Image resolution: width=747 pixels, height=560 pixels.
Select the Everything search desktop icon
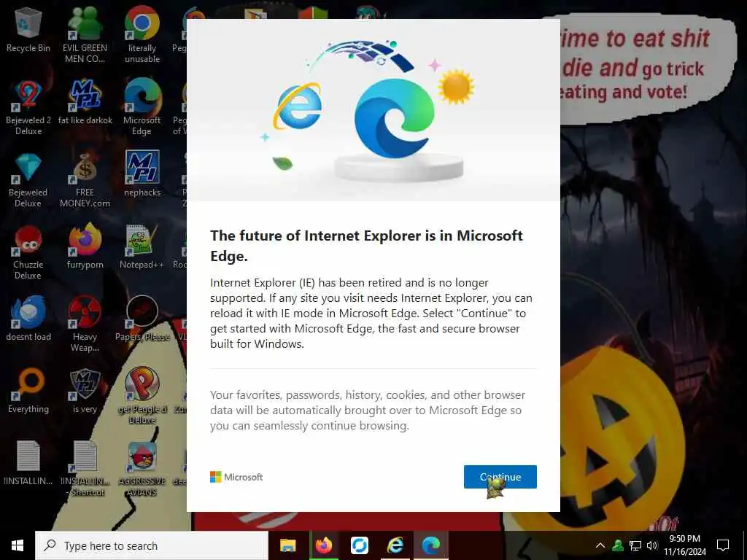pyautogui.click(x=28, y=392)
